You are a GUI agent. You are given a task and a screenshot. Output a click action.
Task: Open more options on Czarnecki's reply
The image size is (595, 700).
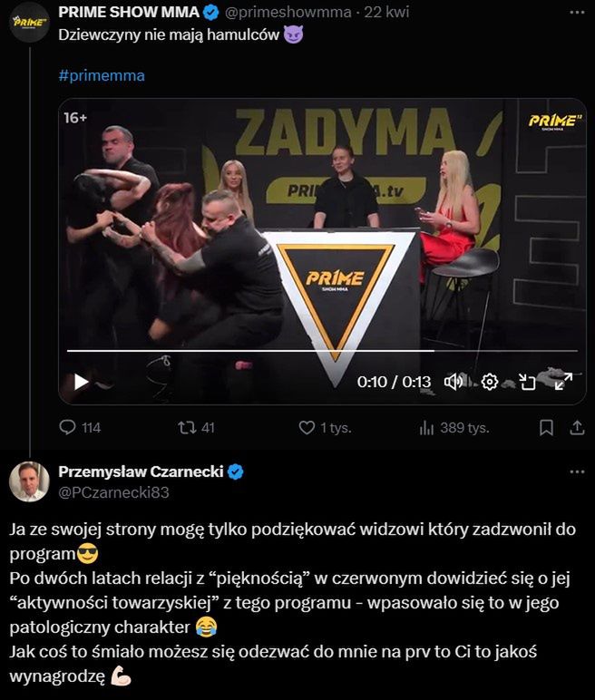coord(577,472)
